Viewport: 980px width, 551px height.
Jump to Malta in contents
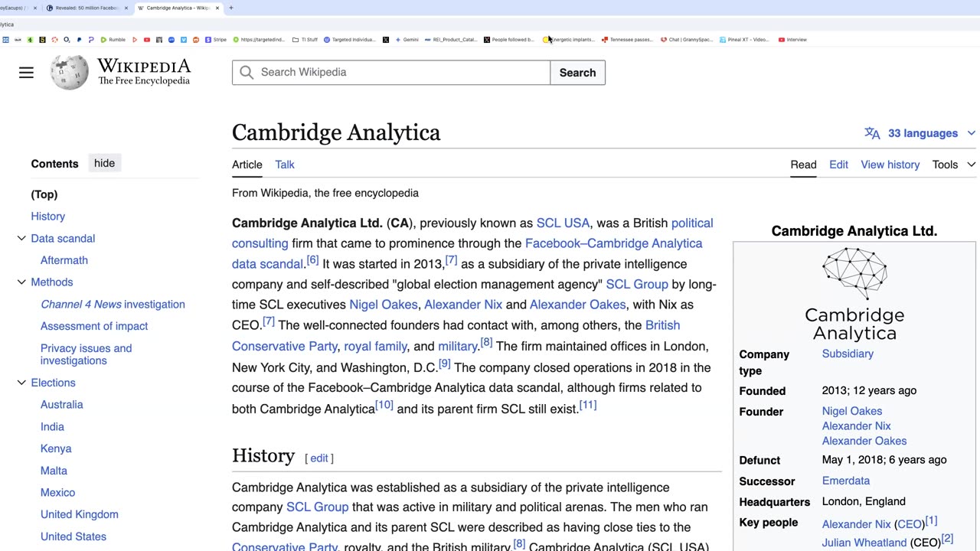point(54,471)
